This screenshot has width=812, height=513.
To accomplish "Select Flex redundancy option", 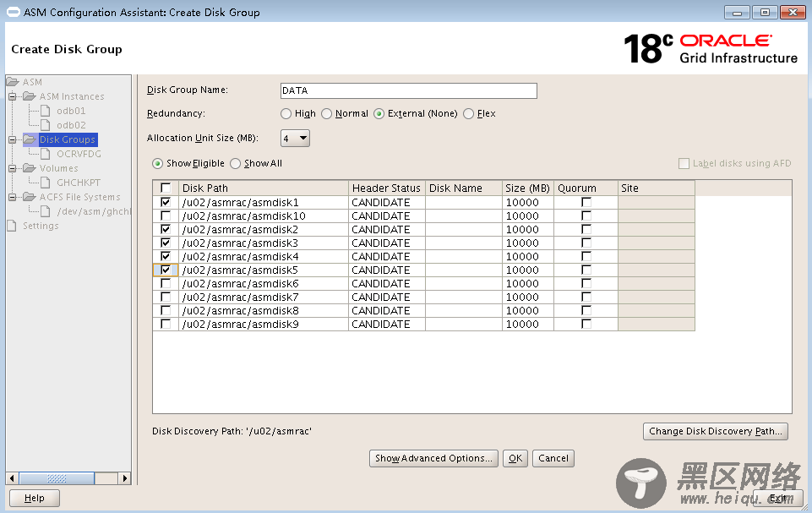I will click(x=468, y=113).
